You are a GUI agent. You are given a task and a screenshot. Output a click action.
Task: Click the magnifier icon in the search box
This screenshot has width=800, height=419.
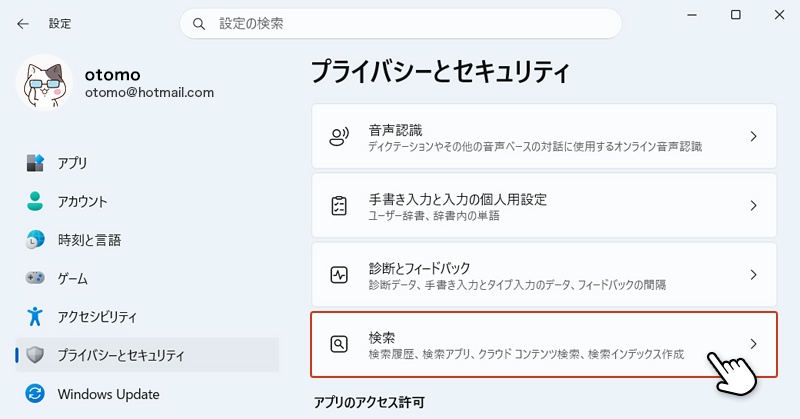[x=199, y=23]
